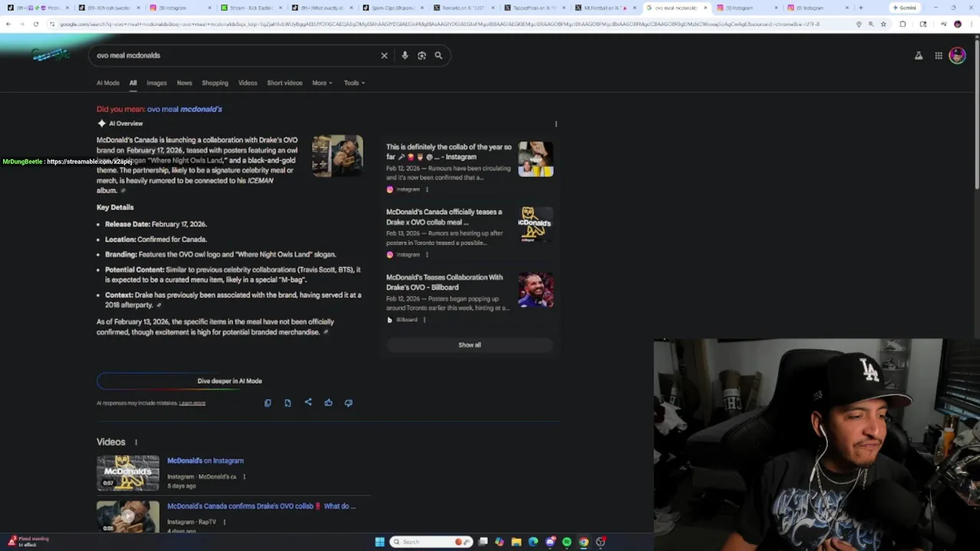
Task: Open 'definitely the collab of the year' Instagram link
Action: click(449, 152)
